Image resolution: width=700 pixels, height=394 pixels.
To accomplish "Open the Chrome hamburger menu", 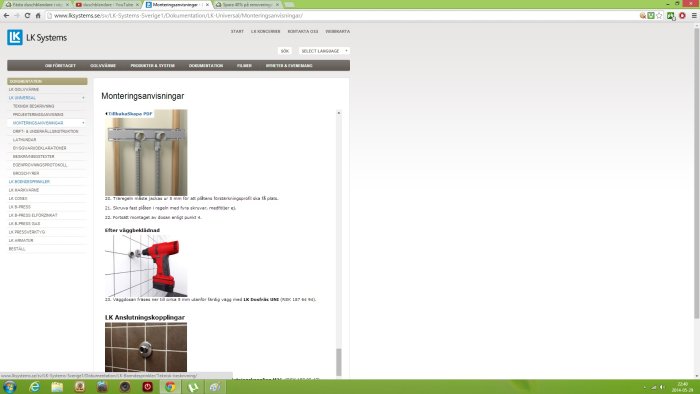I will pyautogui.click(x=694, y=16).
